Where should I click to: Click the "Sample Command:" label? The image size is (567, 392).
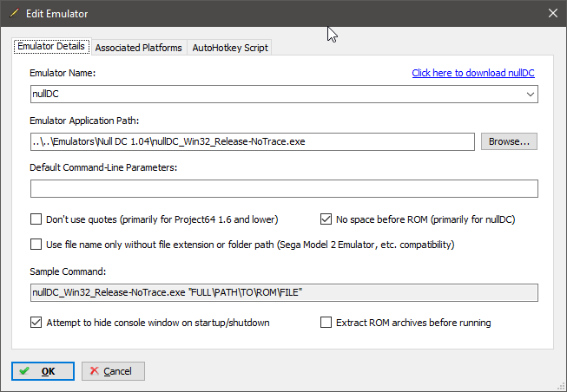coord(68,271)
